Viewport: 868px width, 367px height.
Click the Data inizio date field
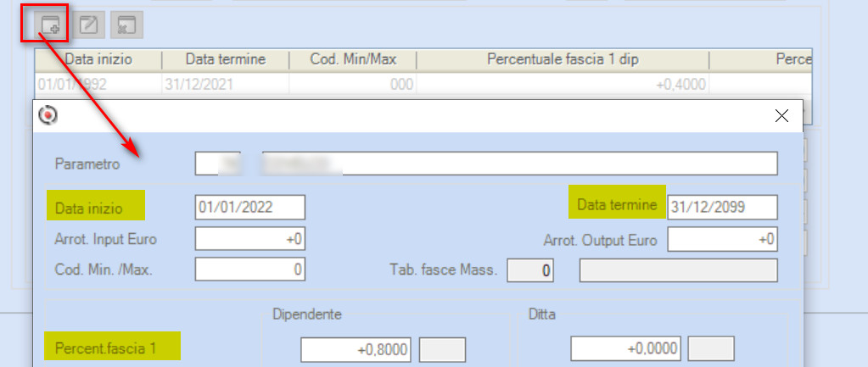tap(249, 208)
